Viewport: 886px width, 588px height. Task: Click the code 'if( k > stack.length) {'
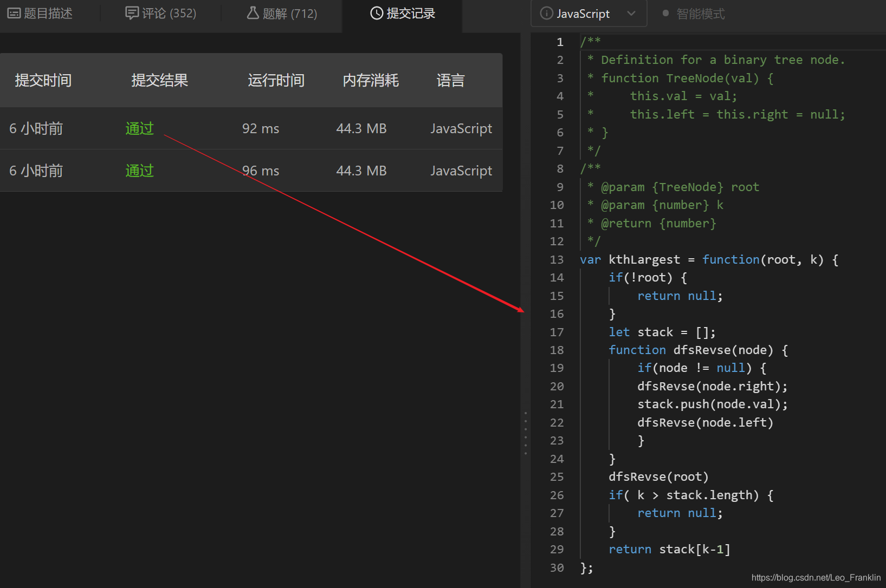coord(691,495)
